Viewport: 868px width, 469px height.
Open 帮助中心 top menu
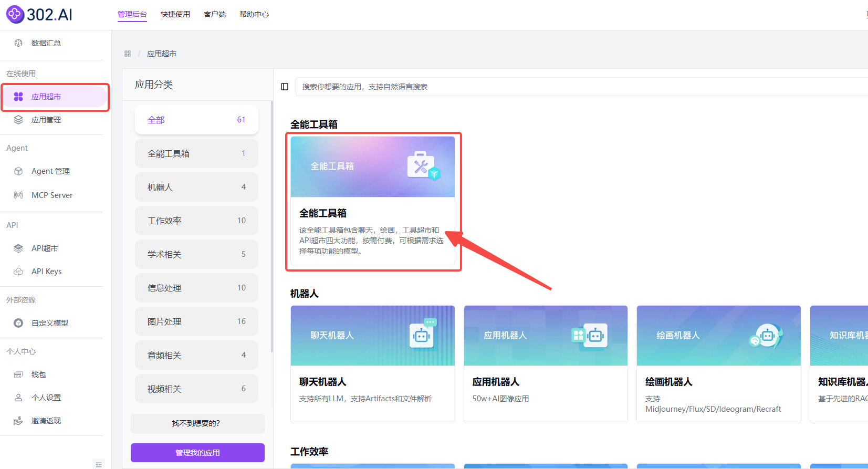click(254, 14)
